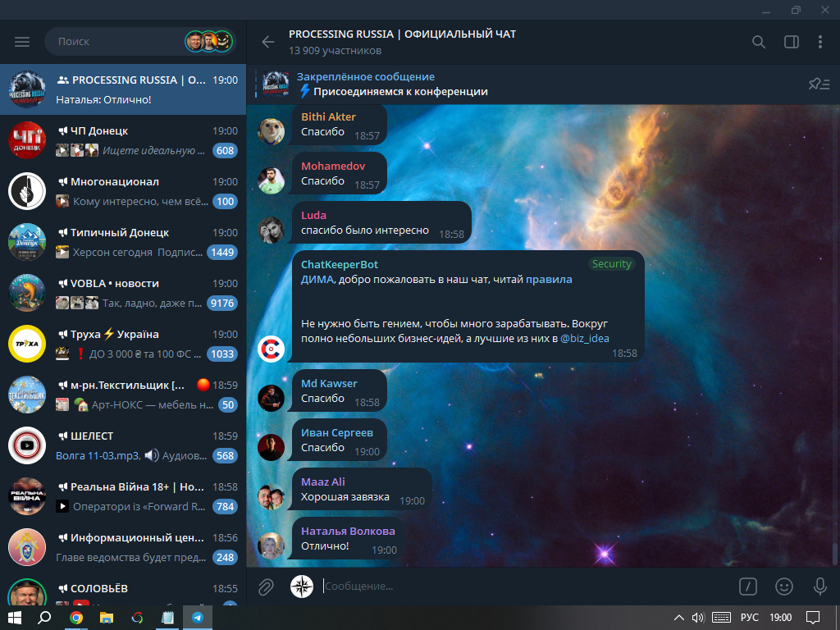840x630 pixels.
Task: Open File Explorer from taskbar
Action: coord(107,618)
